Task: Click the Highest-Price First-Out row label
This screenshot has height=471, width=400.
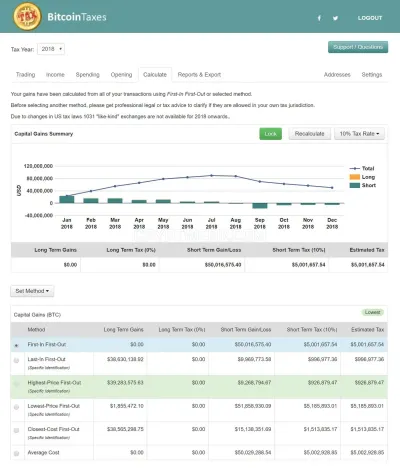Action: click(54, 383)
